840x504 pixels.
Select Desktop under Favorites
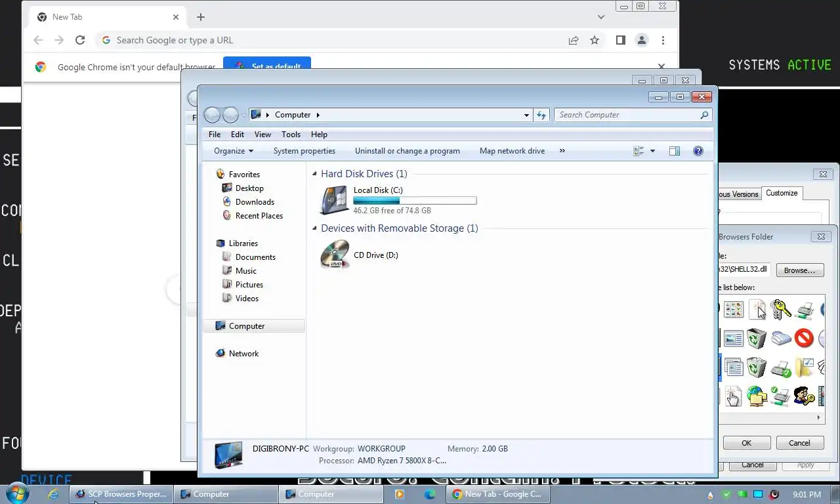pyautogui.click(x=249, y=188)
